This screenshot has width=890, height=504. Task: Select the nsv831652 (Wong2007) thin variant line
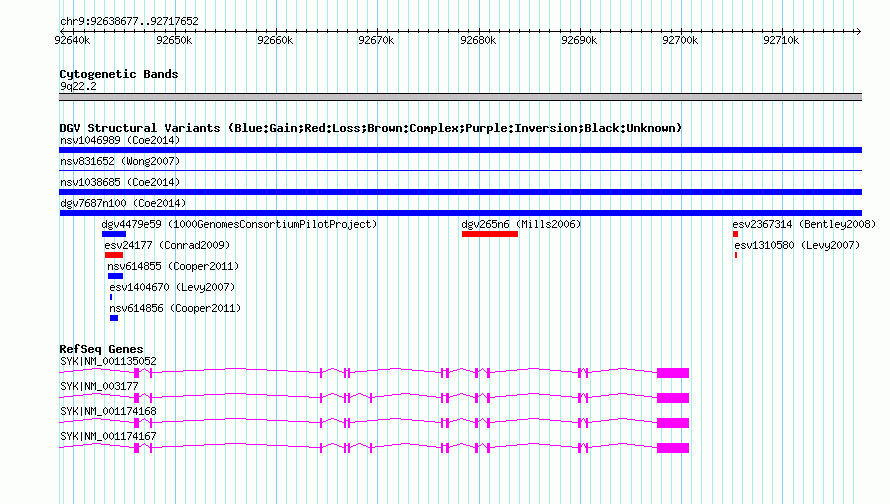tap(460, 170)
